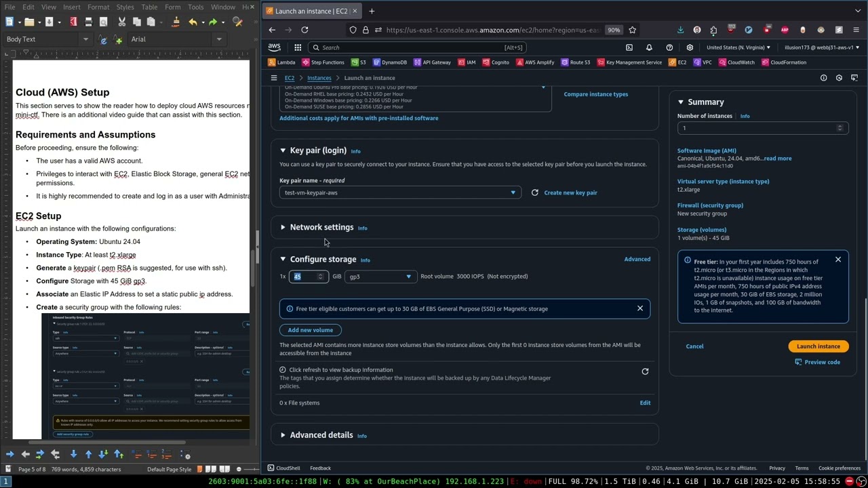Collapse the Key pair (login) section
This screenshot has height=488, width=868.
283,150
